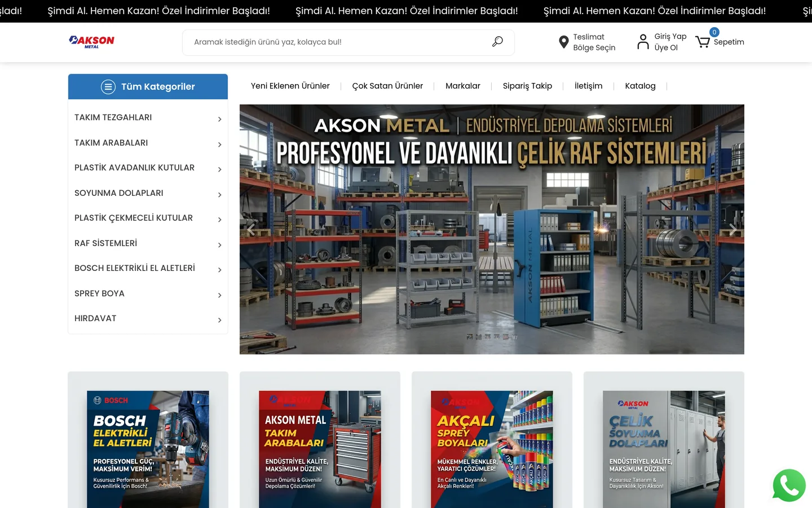Open WhatsApp chat bubble
812x508 pixels.
pos(789,485)
